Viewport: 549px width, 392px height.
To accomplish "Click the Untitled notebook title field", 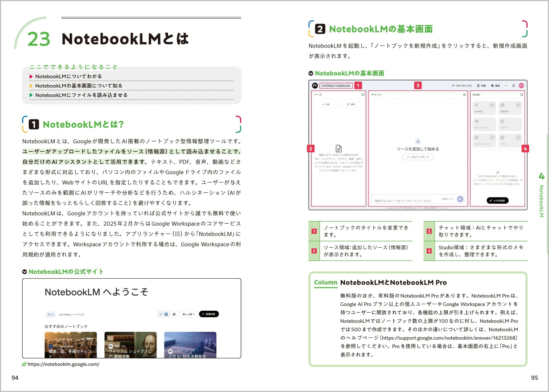I will coord(336,86).
